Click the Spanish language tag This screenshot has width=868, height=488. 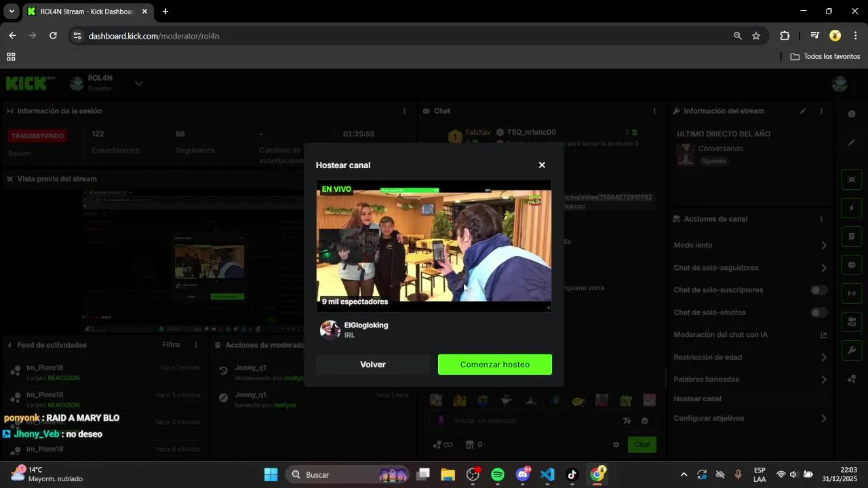click(x=713, y=161)
